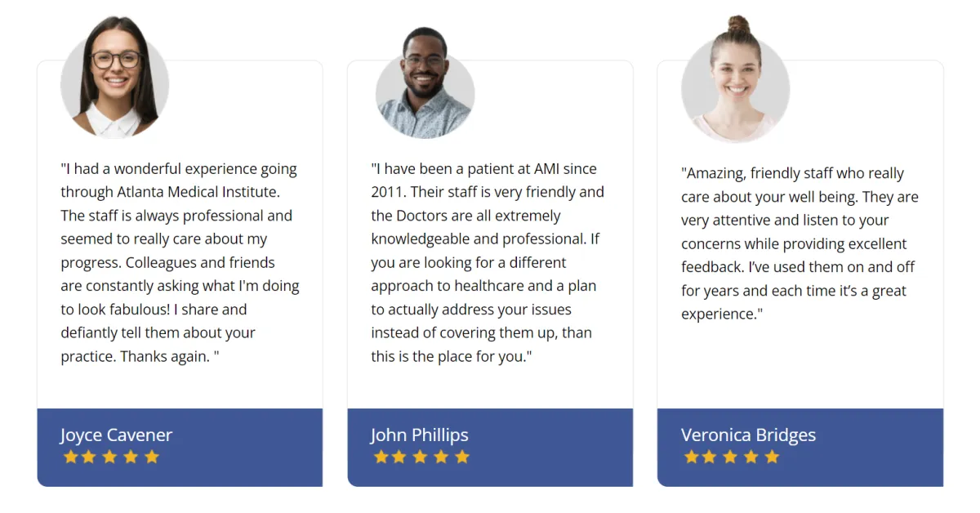Image resolution: width=980 pixels, height=513 pixels.
Task: Click the first star under John Phillips
Action: (x=381, y=457)
